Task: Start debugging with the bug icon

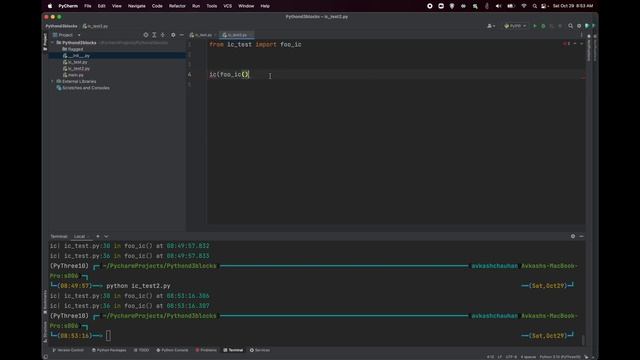Action: click(x=543, y=26)
